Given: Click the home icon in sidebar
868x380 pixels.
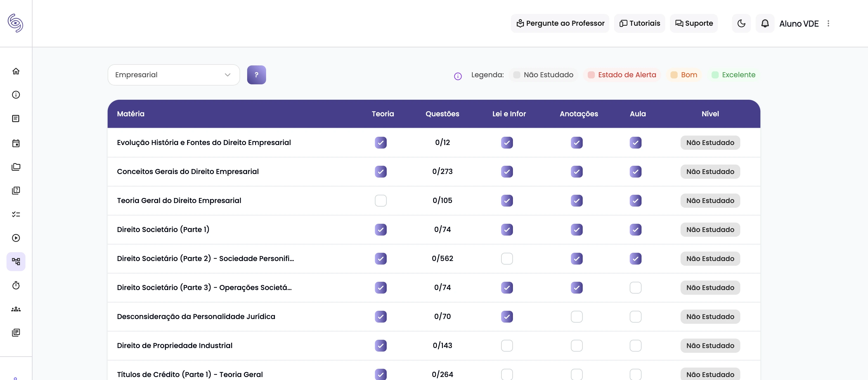Looking at the screenshot, I should [16, 71].
